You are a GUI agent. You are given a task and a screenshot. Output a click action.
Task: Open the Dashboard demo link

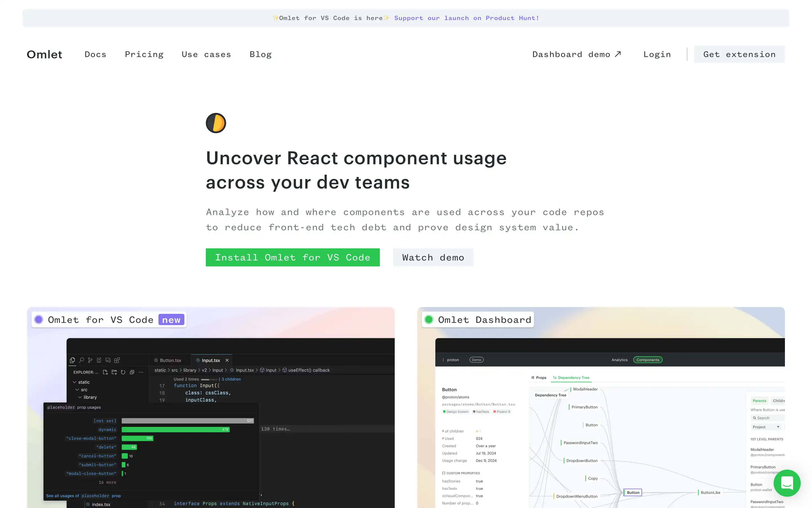(x=577, y=54)
